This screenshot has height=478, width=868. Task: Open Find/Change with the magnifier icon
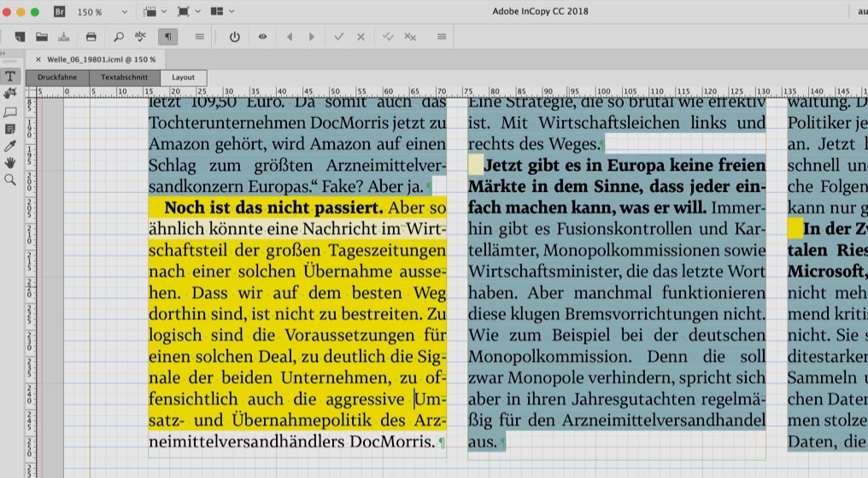119,37
